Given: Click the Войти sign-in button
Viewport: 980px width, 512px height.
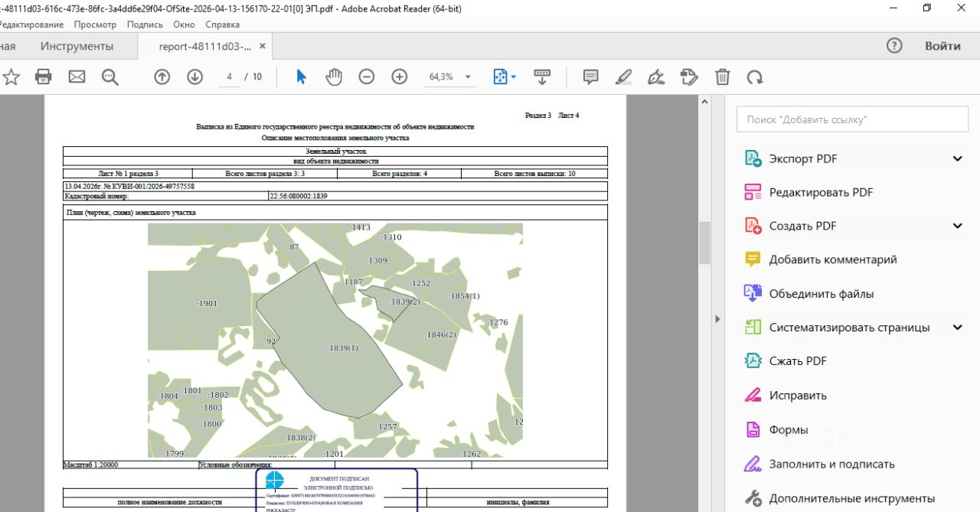Looking at the screenshot, I should pyautogui.click(x=942, y=46).
